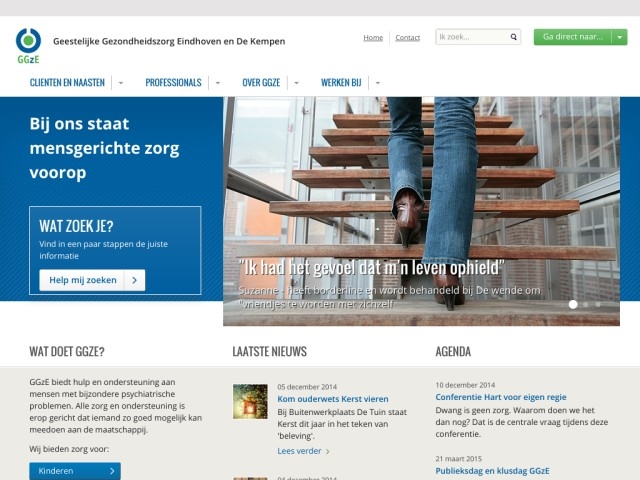Open the Over GGzE menu item

[x=261, y=83]
